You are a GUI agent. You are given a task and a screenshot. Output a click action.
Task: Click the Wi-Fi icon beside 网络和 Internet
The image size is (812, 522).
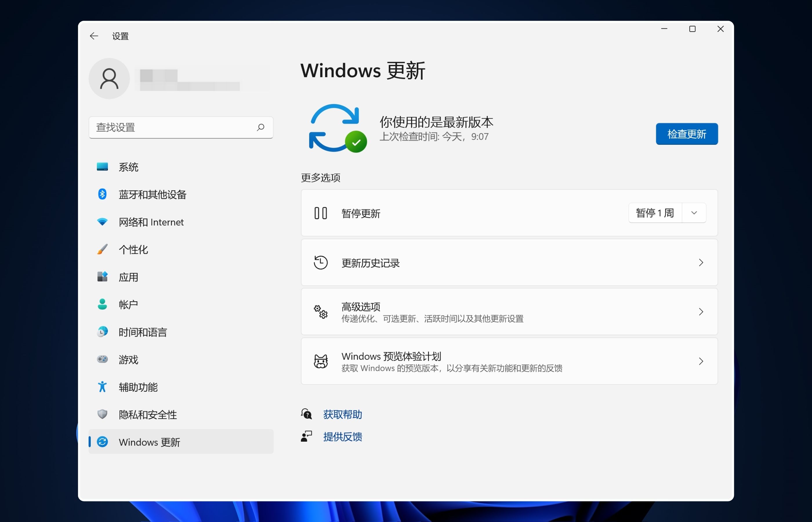coord(102,222)
